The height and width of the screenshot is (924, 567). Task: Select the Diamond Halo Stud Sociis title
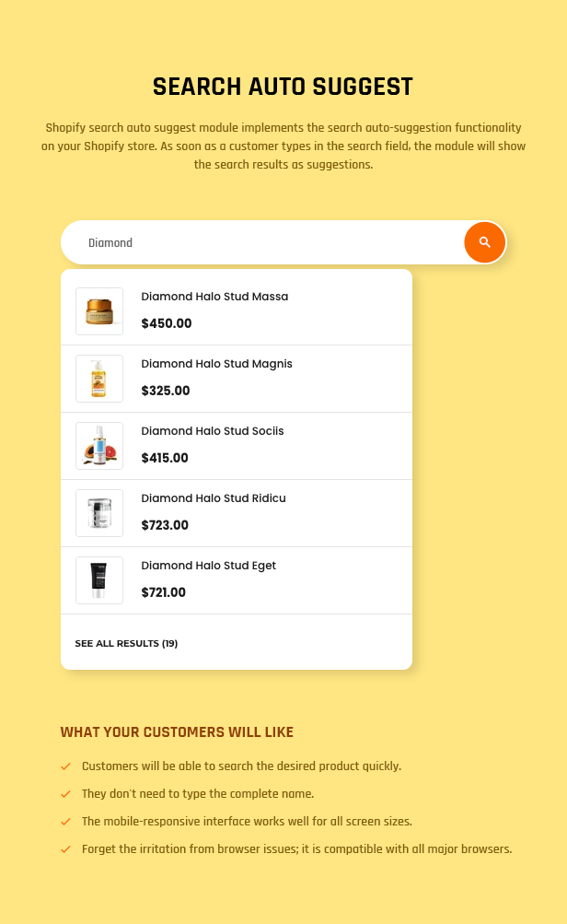[213, 431]
